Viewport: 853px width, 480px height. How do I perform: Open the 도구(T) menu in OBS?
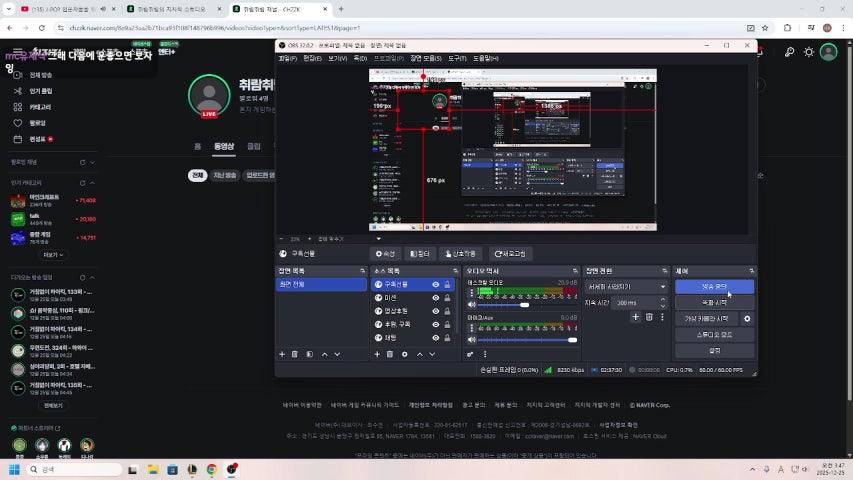click(457, 58)
